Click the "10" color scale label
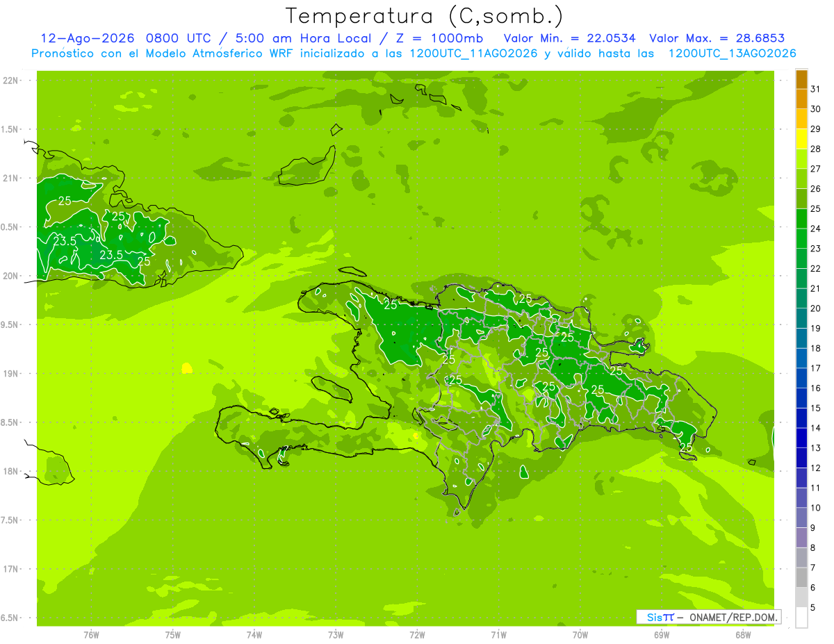This screenshot has height=644, width=834. pyautogui.click(x=816, y=508)
